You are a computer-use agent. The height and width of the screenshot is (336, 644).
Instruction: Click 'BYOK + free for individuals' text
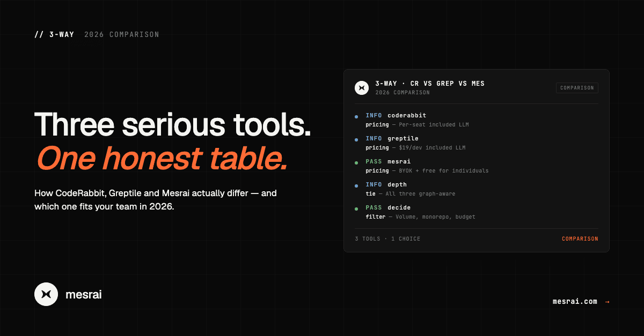[x=444, y=171]
